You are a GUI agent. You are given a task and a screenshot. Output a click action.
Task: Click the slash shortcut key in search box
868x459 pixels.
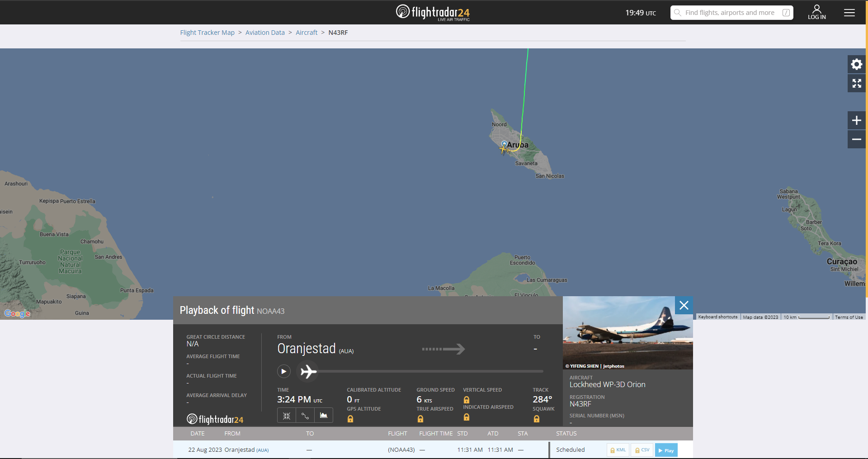tap(786, 13)
